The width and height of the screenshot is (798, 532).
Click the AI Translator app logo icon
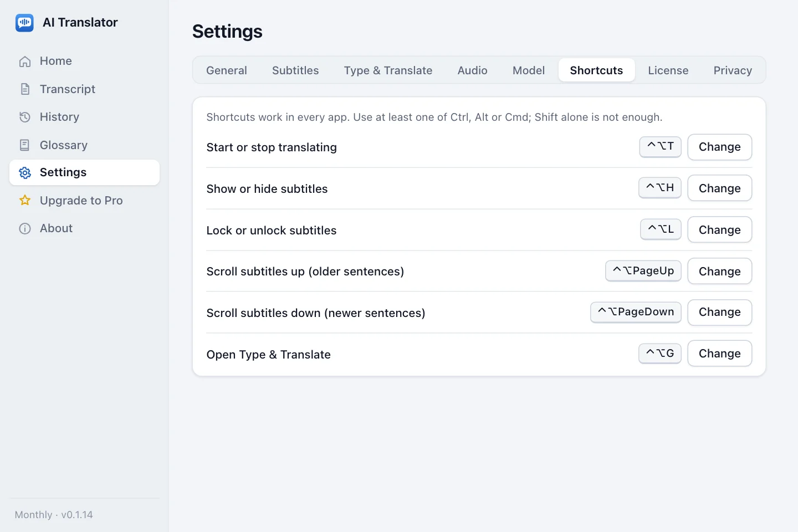pyautogui.click(x=24, y=23)
